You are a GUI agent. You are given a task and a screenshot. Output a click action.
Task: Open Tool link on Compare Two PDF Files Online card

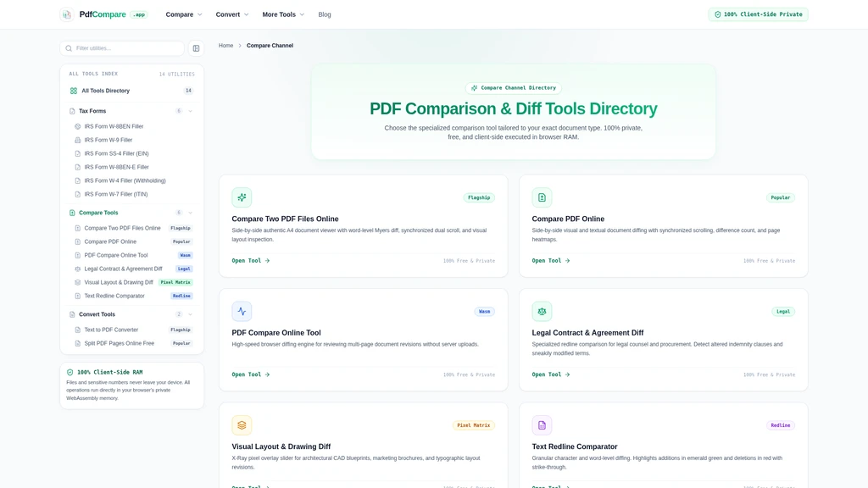coord(251,261)
